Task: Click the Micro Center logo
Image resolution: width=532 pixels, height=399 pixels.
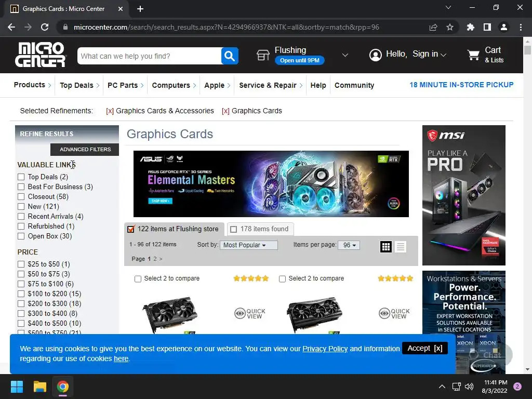Action: point(41,55)
